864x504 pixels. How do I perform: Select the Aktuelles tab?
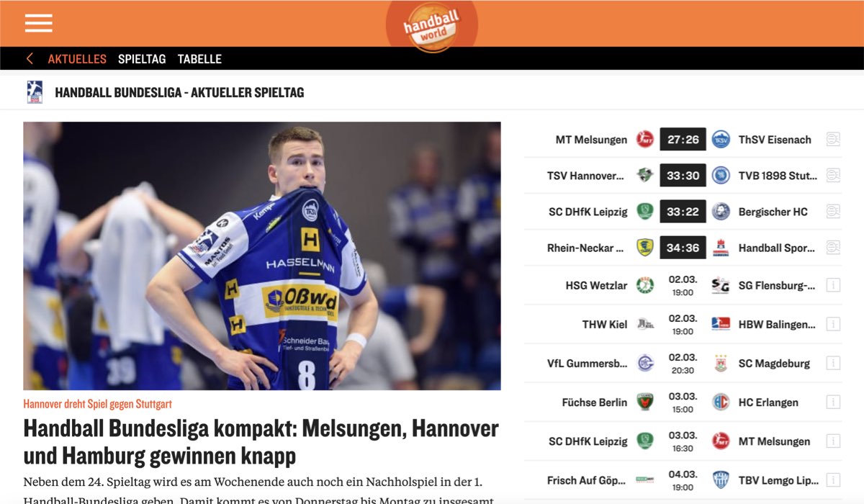[x=77, y=59]
